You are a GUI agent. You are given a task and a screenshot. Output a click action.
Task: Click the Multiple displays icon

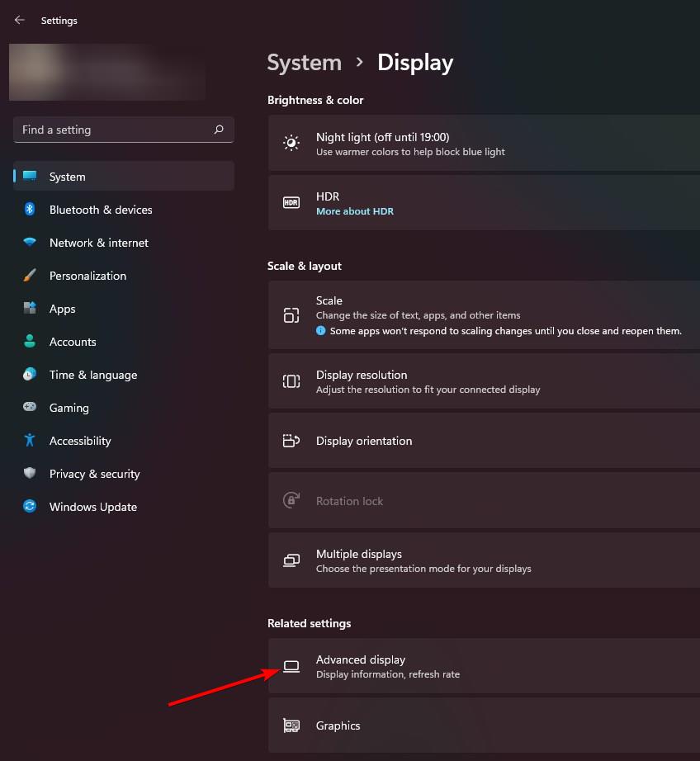pos(291,560)
